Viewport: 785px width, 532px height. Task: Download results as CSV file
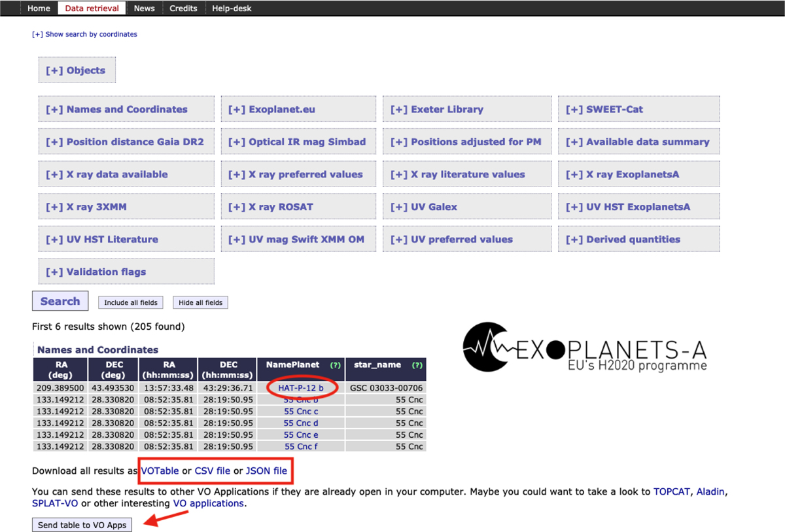tap(213, 470)
